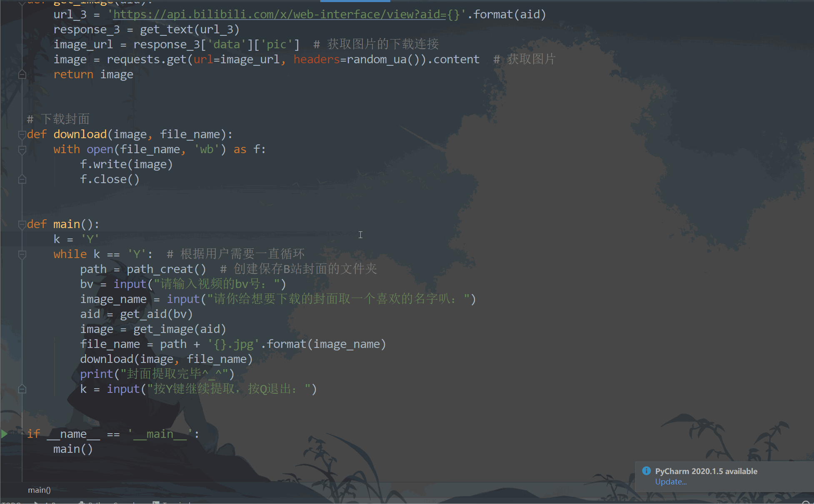The image size is (814, 504).
Task: Click the fold/collapse icon next to def download
Action: tap(22, 134)
